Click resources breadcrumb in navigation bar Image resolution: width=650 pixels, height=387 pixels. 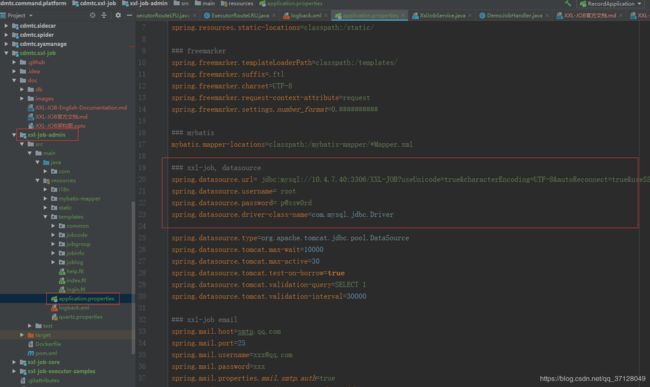pyautogui.click(x=237, y=3)
